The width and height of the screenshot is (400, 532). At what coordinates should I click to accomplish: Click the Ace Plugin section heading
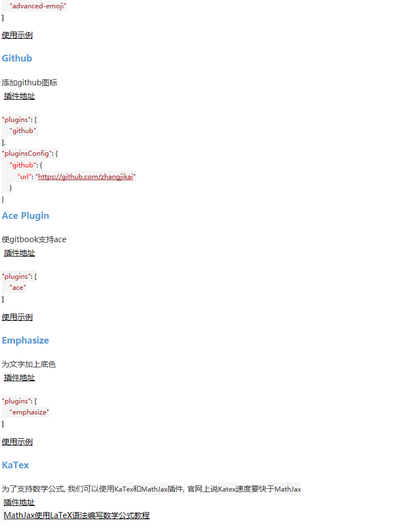(25, 216)
